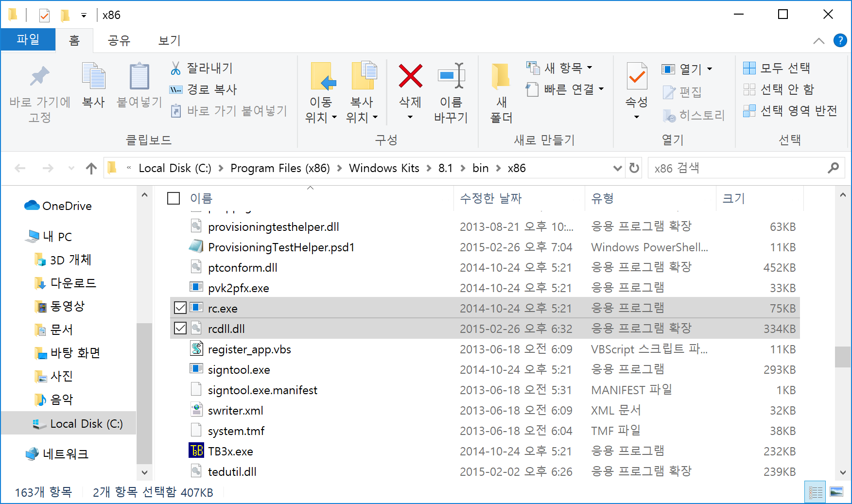The width and height of the screenshot is (852, 504).
Task: Sort by Name (이름) column header
Action: (x=201, y=198)
